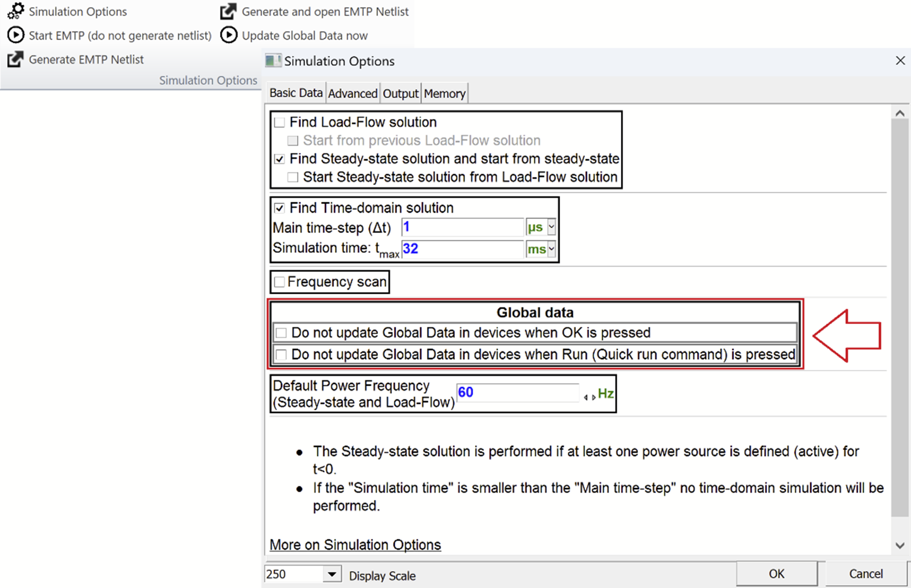This screenshot has height=588, width=911.
Task: Dismiss the dialog using Cancel
Action: 865,574
